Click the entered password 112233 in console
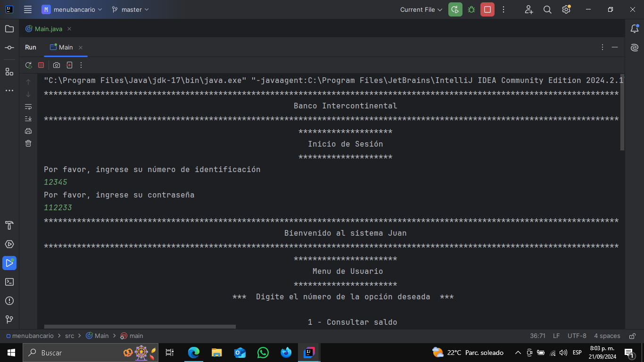Viewport: 644px width, 362px height. [x=58, y=207]
